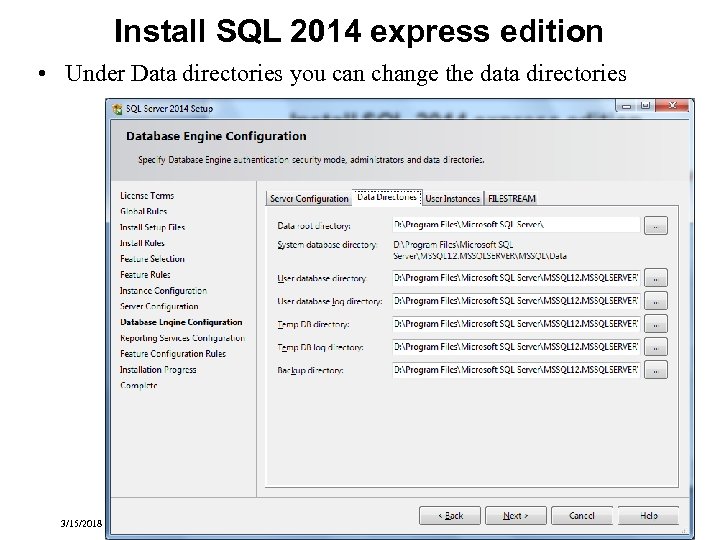Open the User Instances tab
Image resolution: width=720 pixels, height=540 pixels.
tap(453, 198)
